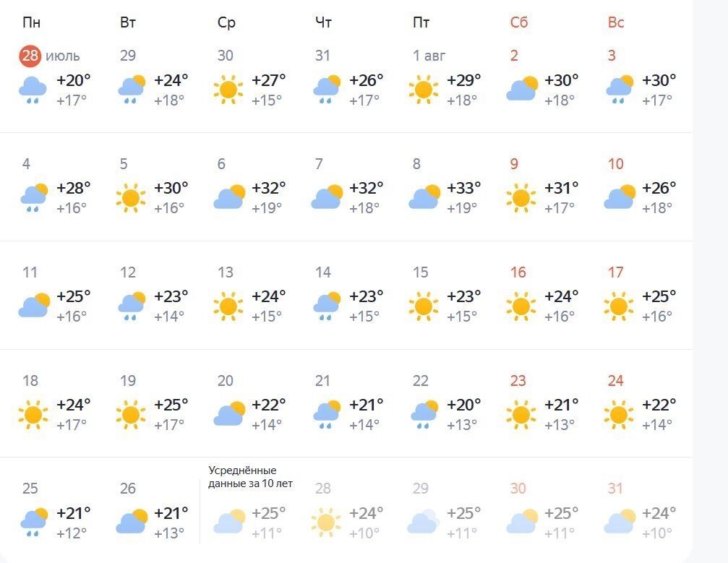Click the cloudy icon for August 26

[131, 522]
